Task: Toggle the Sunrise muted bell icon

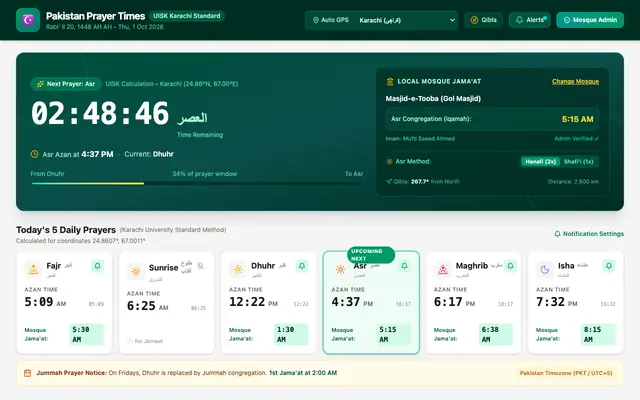Action: click(200, 266)
